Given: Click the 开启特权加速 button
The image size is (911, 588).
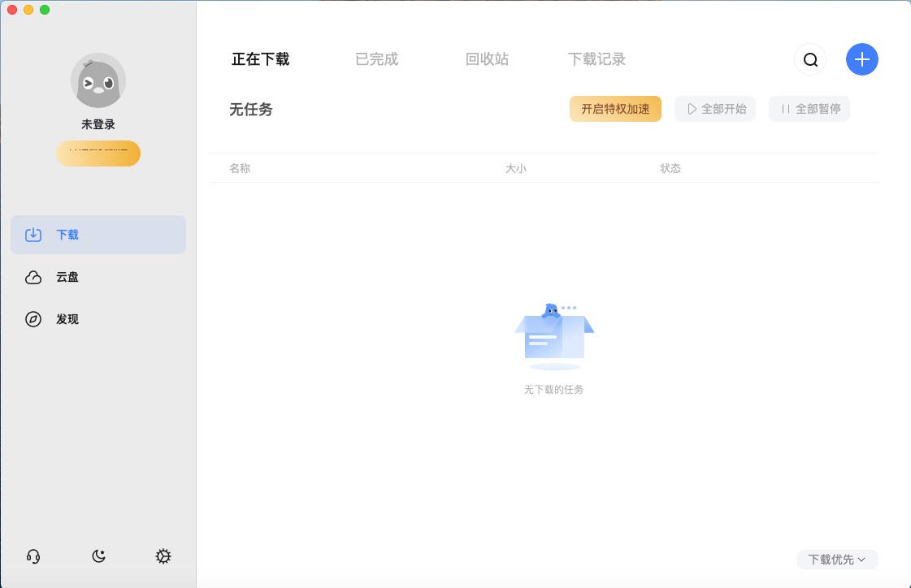Looking at the screenshot, I should click(x=615, y=109).
